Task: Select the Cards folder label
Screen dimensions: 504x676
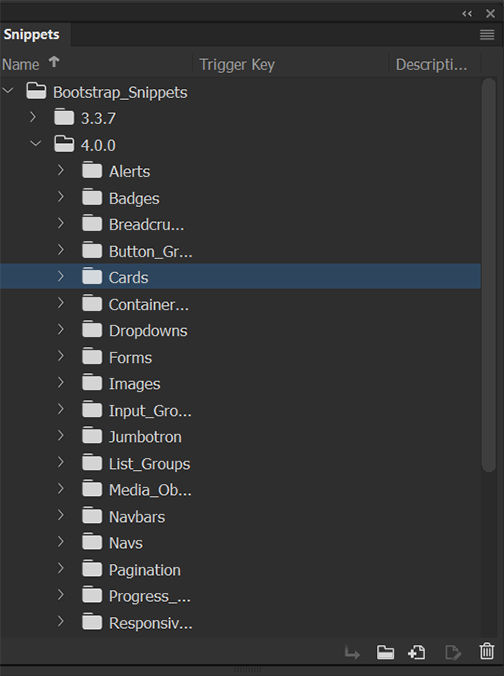Action: pyautogui.click(x=128, y=278)
